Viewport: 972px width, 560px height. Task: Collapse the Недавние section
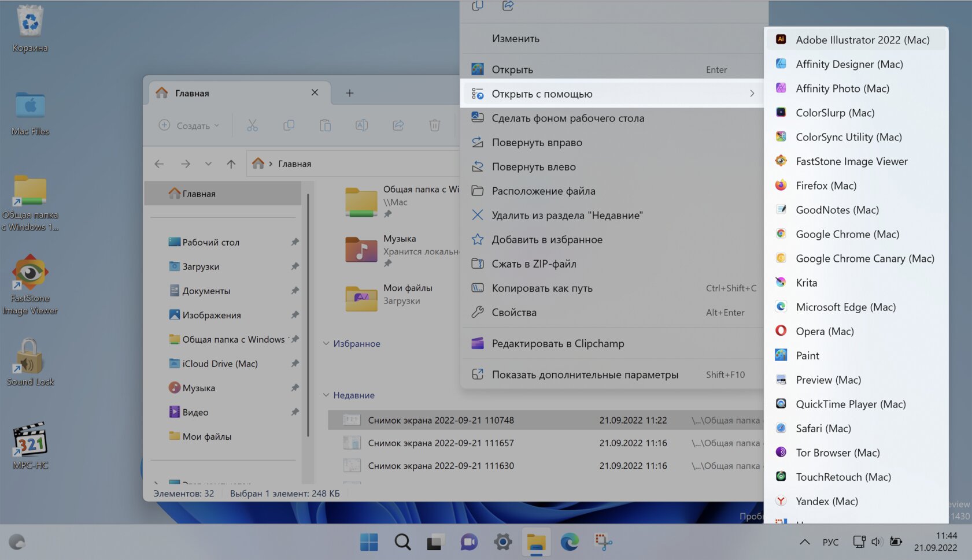(326, 395)
